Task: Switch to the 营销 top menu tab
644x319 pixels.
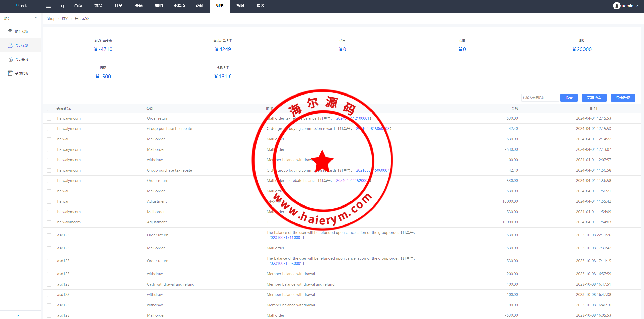Action: 159,6
